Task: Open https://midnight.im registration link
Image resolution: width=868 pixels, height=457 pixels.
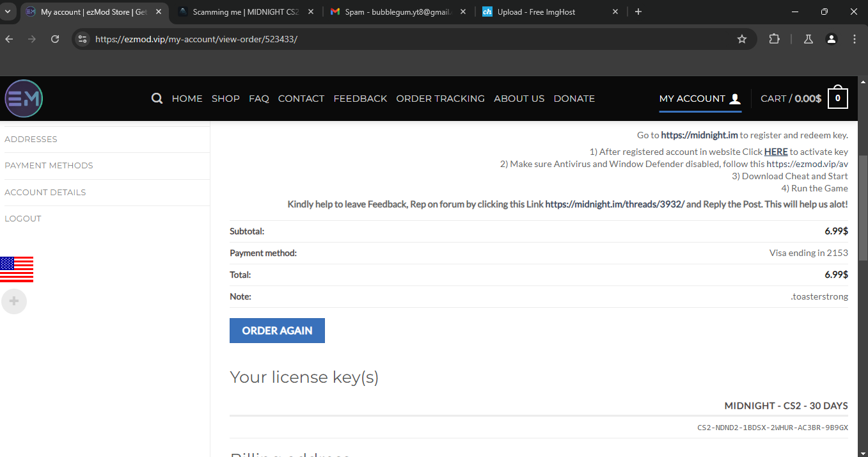Action: click(x=700, y=135)
